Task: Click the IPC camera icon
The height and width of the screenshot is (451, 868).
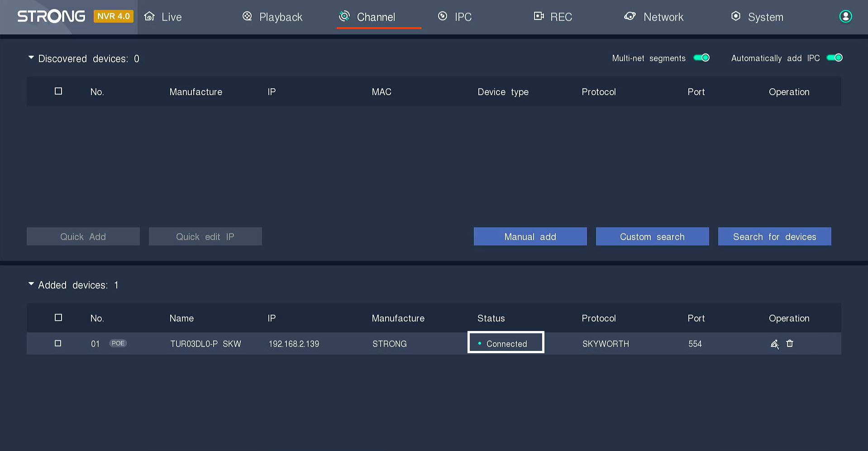Action: [443, 16]
